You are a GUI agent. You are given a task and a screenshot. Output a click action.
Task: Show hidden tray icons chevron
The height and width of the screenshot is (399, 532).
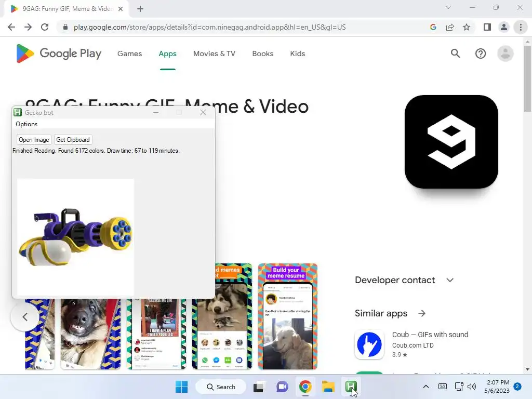click(x=426, y=387)
